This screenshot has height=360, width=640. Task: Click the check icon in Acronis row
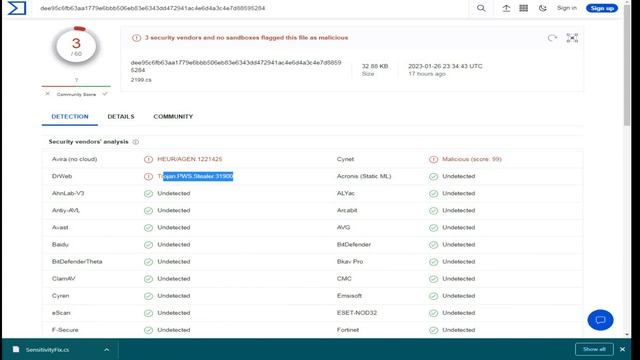pyautogui.click(x=433, y=177)
